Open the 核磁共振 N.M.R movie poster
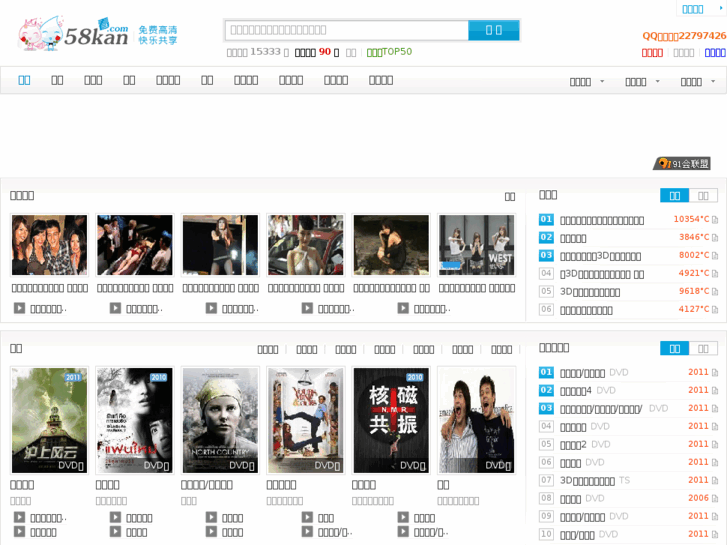 click(x=391, y=420)
